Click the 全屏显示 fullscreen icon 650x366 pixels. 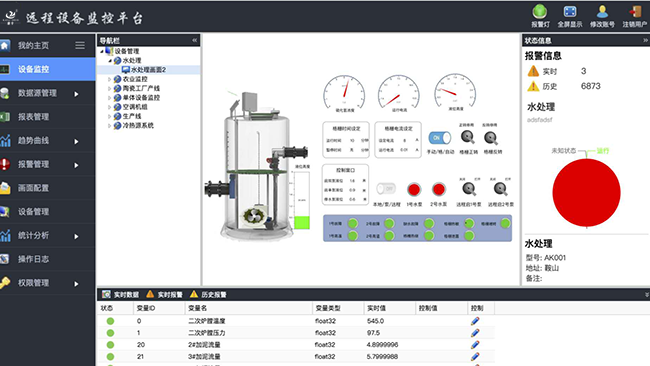coord(570,12)
